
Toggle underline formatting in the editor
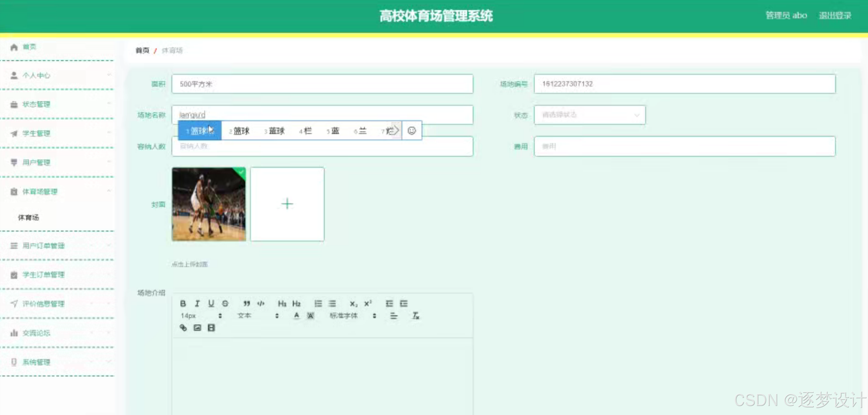[x=211, y=303]
